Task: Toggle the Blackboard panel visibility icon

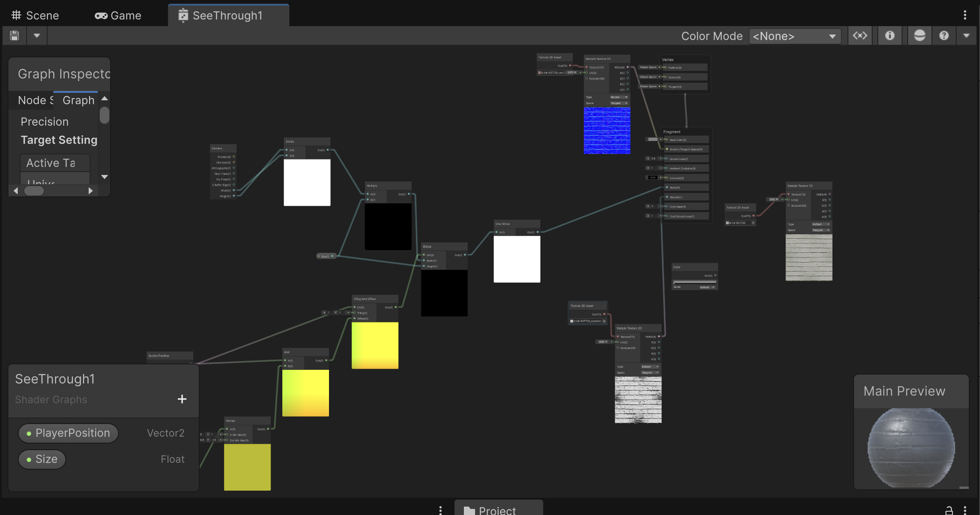Action: pyautogui.click(x=860, y=35)
